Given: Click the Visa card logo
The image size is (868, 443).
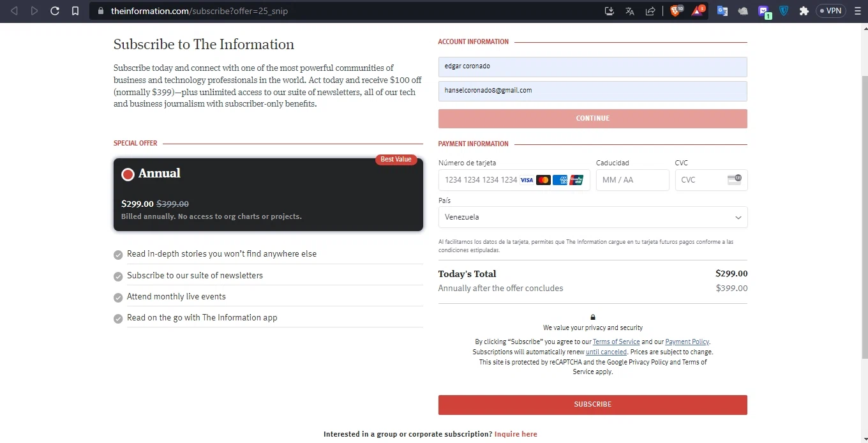Looking at the screenshot, I should tap(527, 180).
